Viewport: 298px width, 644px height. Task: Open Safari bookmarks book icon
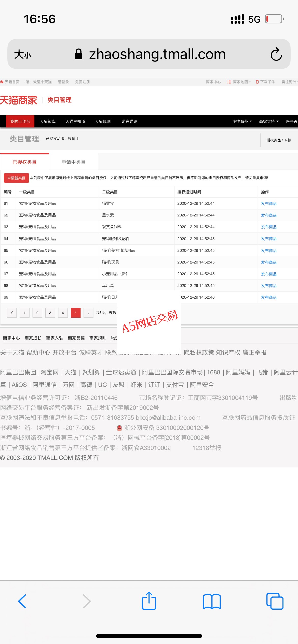click(x=212, y=601)
